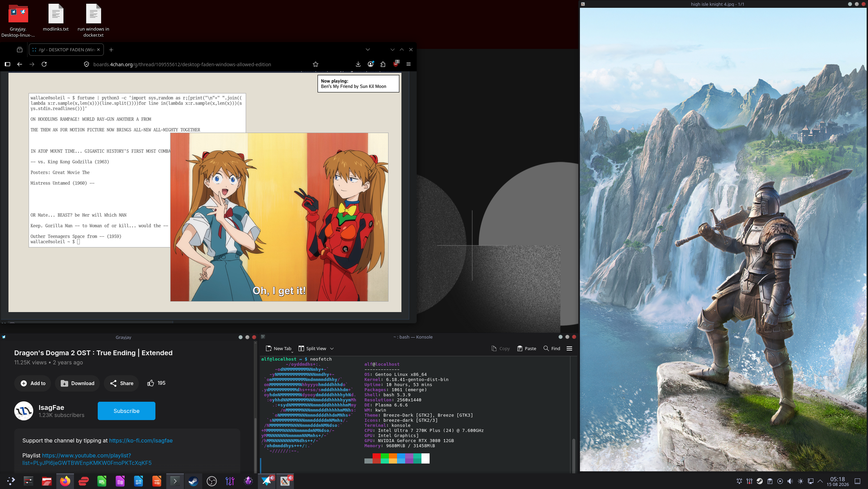Open the audio volume tray icon
Screen dimensions: 868x489
click(x=790, y=481)
